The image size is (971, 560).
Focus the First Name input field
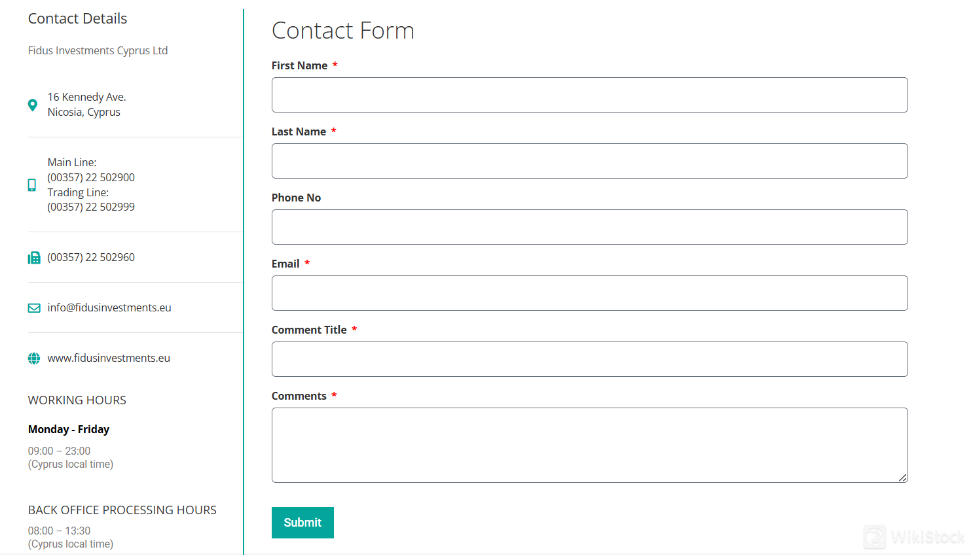coord(589,95)
